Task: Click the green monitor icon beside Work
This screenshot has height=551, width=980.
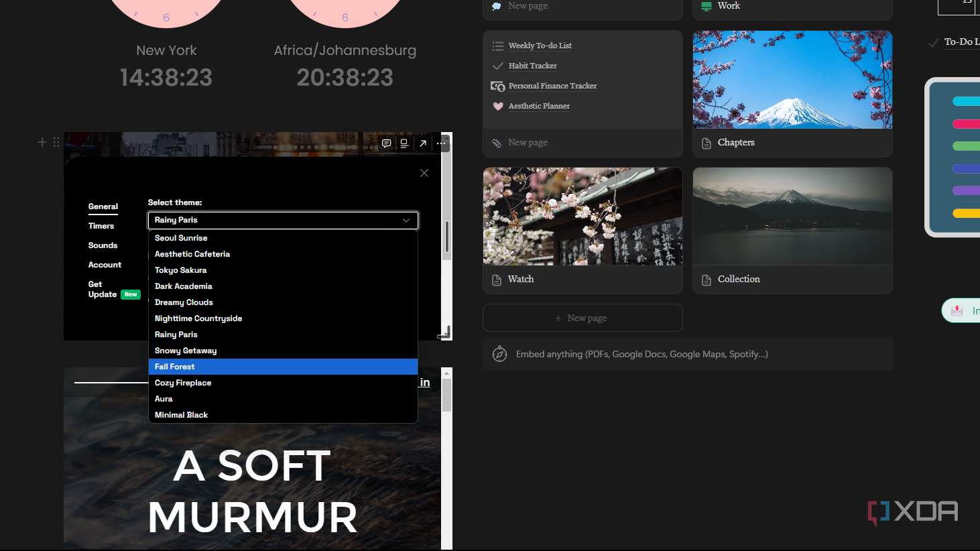Action: click(707, 6)
